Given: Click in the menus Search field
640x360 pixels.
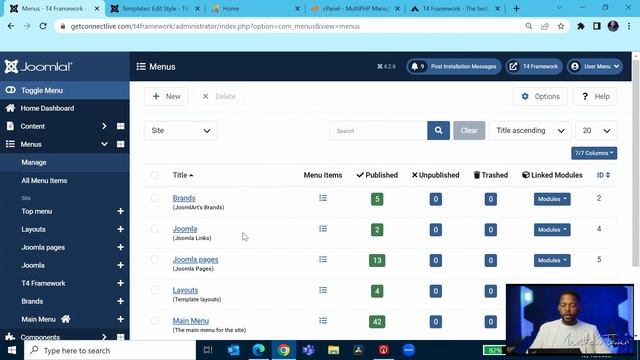Looking at the screenshot, I should tap(378, 131).
